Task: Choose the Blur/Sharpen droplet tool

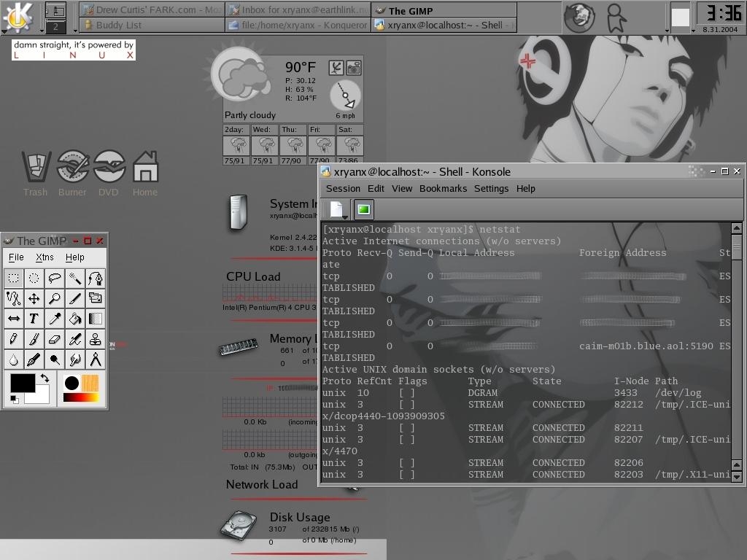Action: 14,359
